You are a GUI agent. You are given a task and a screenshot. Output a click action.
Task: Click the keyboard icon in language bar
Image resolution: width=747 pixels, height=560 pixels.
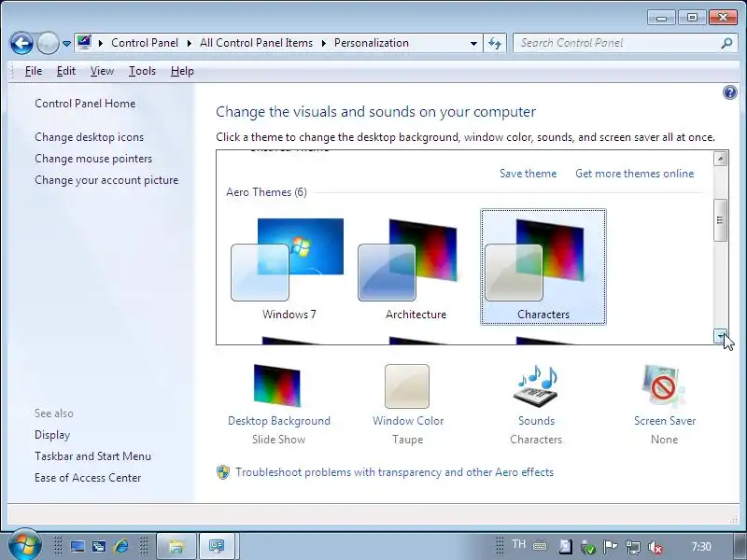pos(541,546)
